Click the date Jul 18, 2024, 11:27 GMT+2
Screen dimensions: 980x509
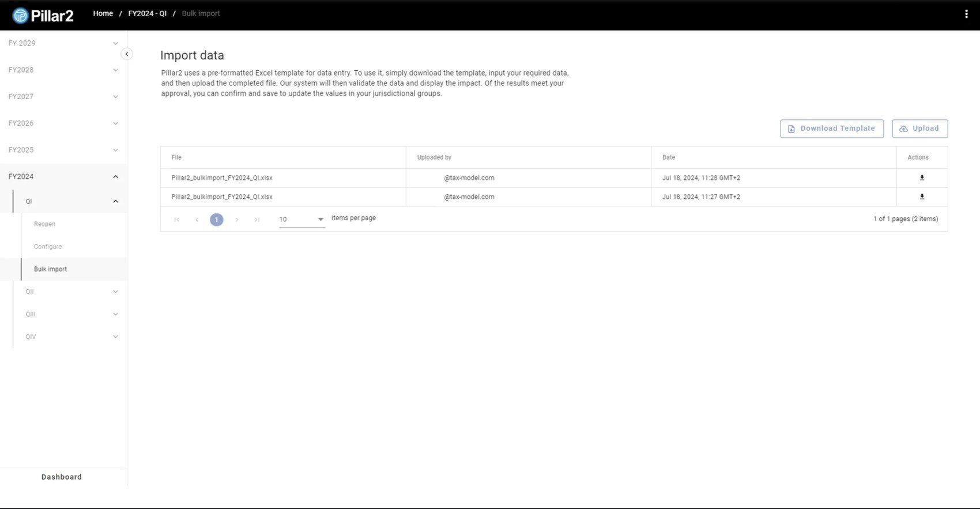click(x=702, y=197)
